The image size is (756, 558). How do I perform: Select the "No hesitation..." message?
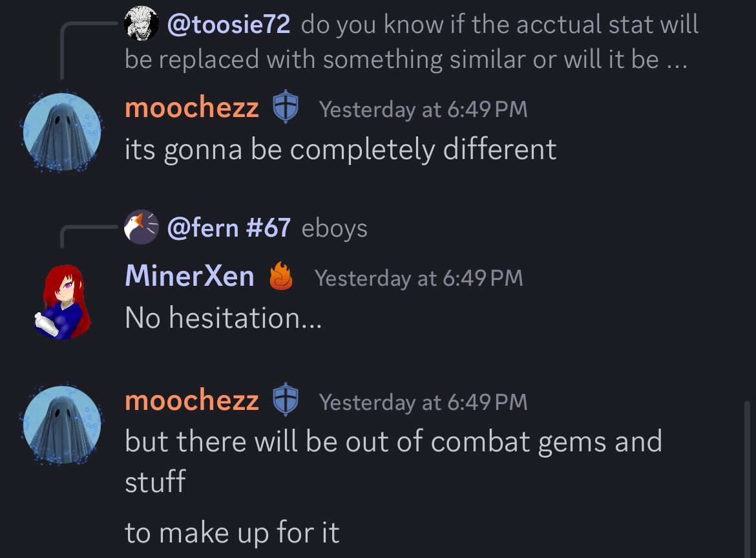click(x=223, y=317)
